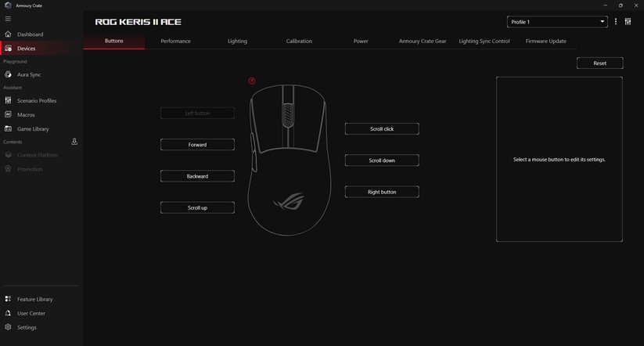Select the Scroll up button
The width and height of the screenshot is (644, 346).
[197, 207]
